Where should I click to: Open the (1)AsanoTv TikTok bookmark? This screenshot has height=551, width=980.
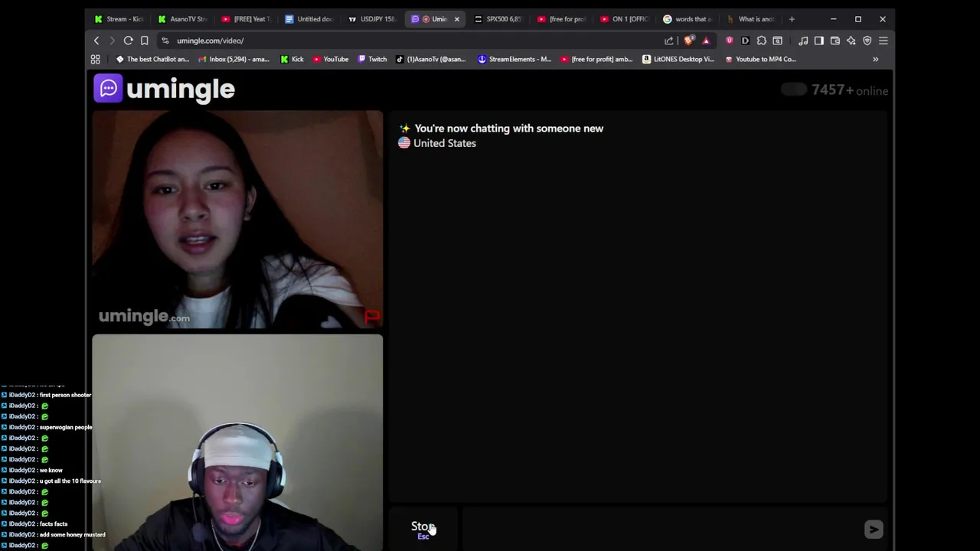pos(430,59)
